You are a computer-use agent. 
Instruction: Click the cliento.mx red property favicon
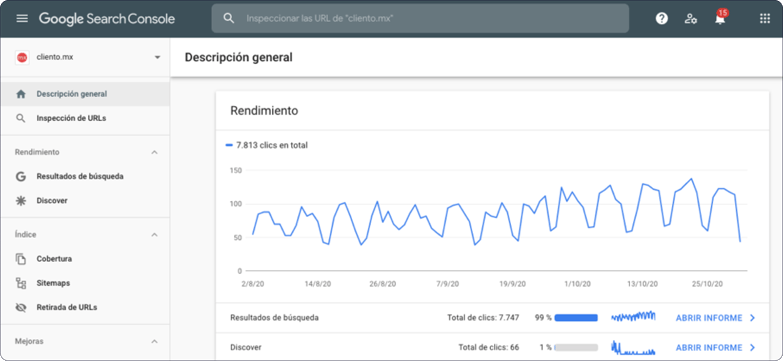pos(22,57)
